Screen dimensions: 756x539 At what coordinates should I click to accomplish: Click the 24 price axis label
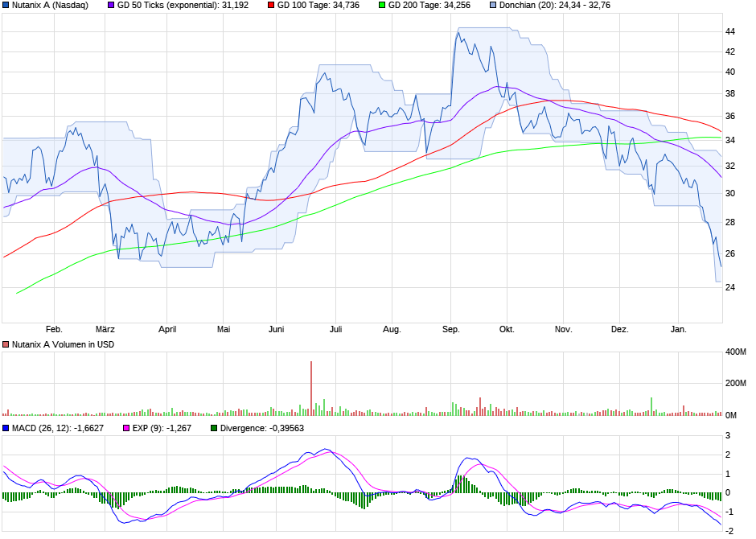[x=730, y=287]
